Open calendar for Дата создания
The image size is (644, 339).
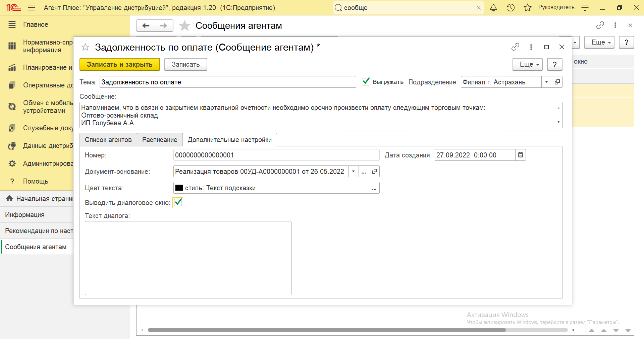pyautogui.click(x=521, y=155)
